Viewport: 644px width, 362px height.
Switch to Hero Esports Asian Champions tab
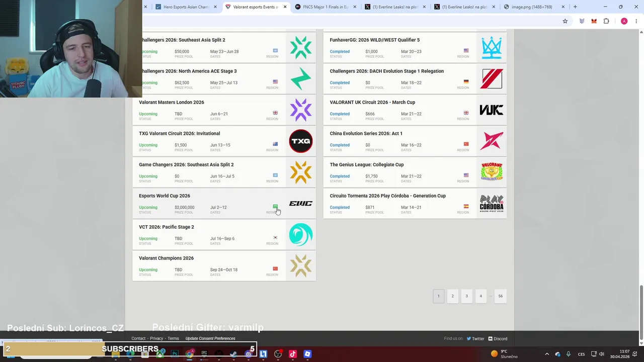coord(185,7)
